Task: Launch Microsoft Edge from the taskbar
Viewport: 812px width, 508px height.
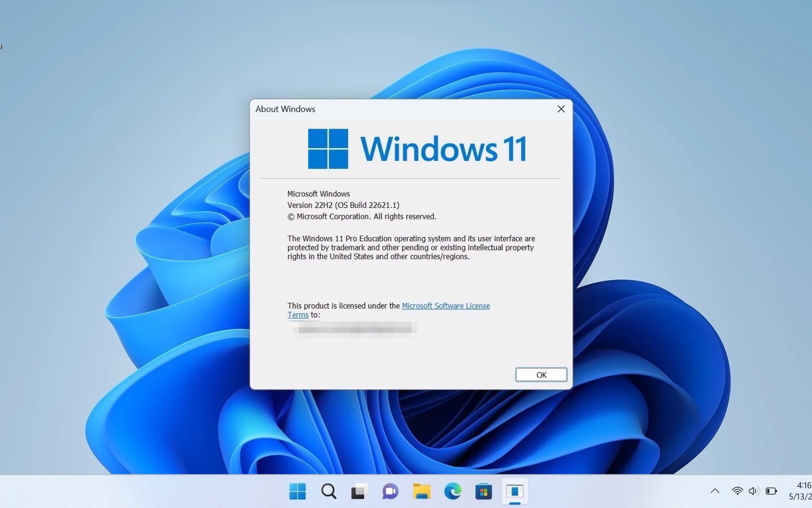Action: pyautogui.click(x=453, y=491)
